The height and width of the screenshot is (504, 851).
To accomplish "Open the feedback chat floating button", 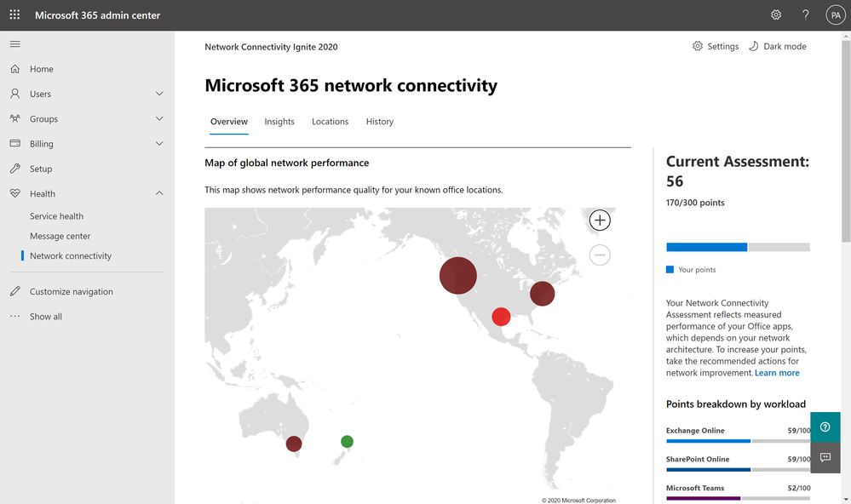I will click(x=825, y=457).
